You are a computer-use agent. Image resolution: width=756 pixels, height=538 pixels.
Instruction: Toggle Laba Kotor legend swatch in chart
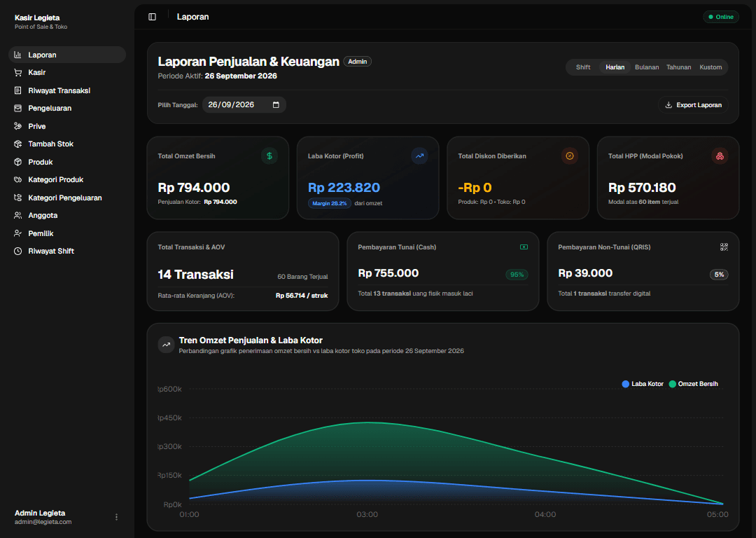(x=625, y=384)
